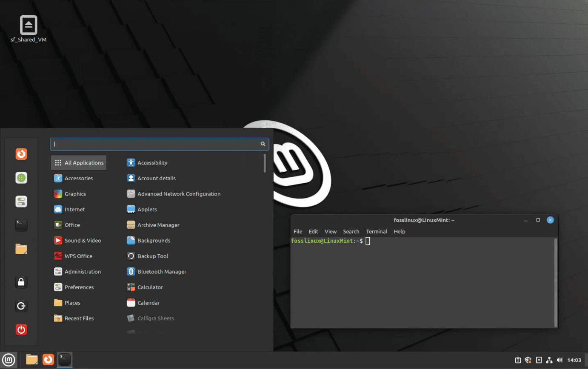
Task: Click the search magnifier icon in menu
Action: (x=263, y=144)
